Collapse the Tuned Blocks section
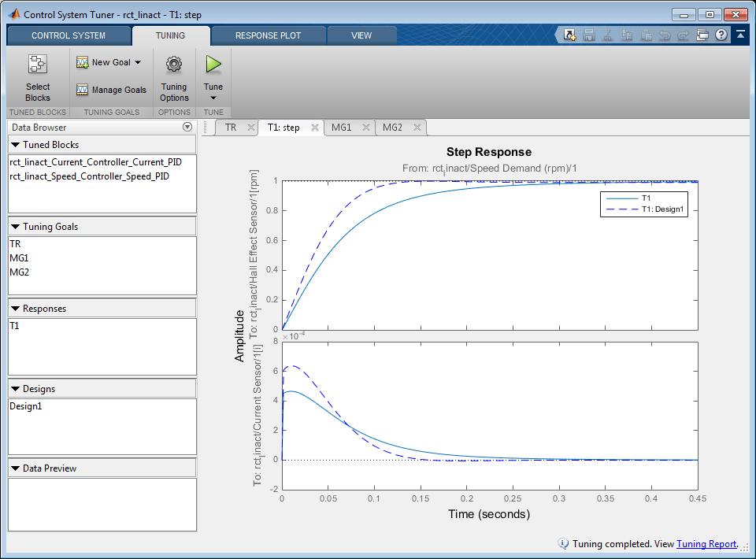Image resolution: width=756 pixels, height=559 pixels. point(15,145)
